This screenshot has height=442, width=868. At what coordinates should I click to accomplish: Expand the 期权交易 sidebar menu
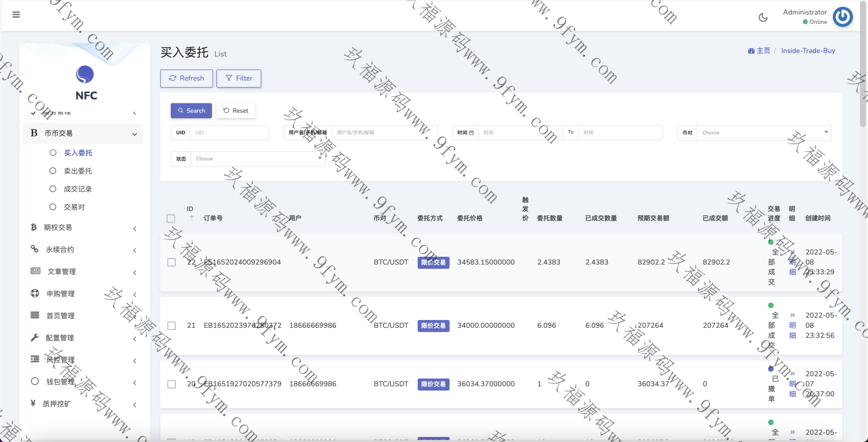[83, 228]
